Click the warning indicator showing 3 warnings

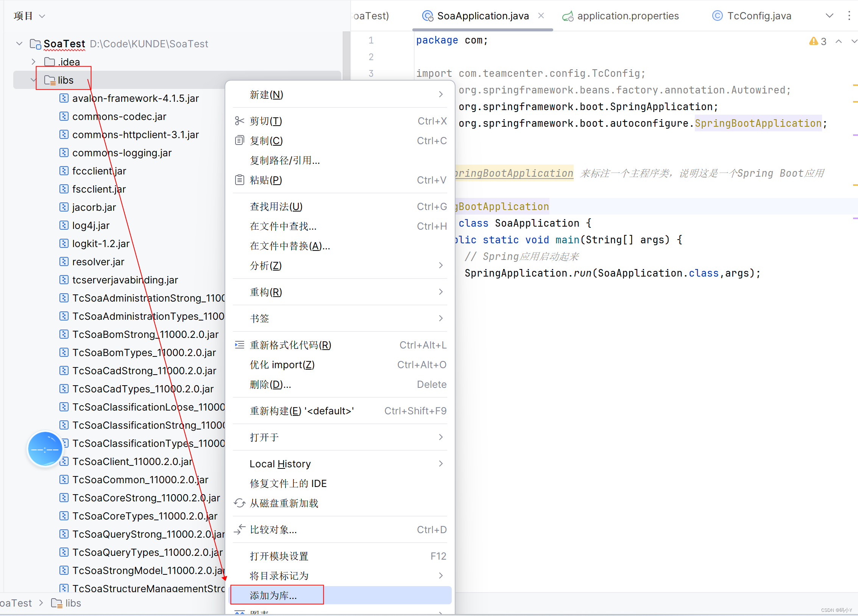point(817,41)
